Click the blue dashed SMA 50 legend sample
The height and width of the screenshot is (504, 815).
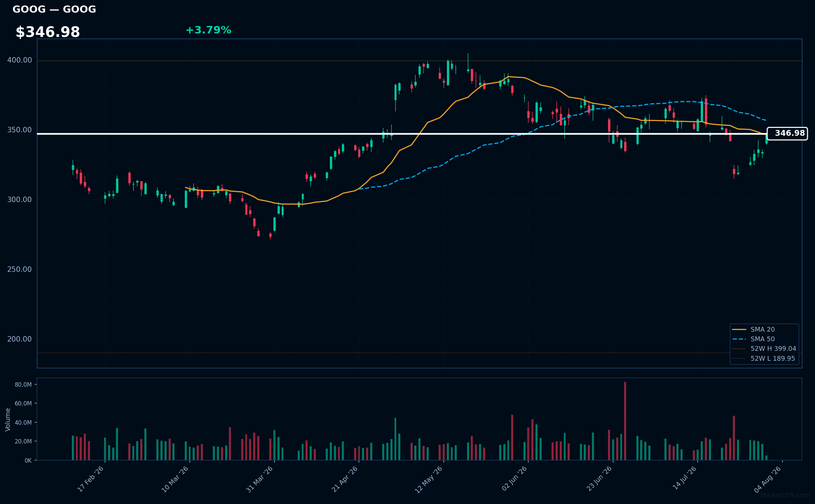pos(739,339)
